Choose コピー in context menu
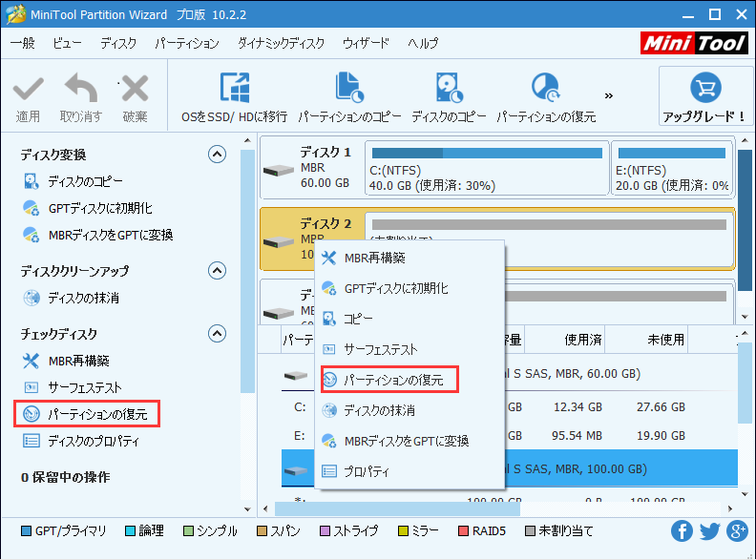 click(x=409, y=319)
